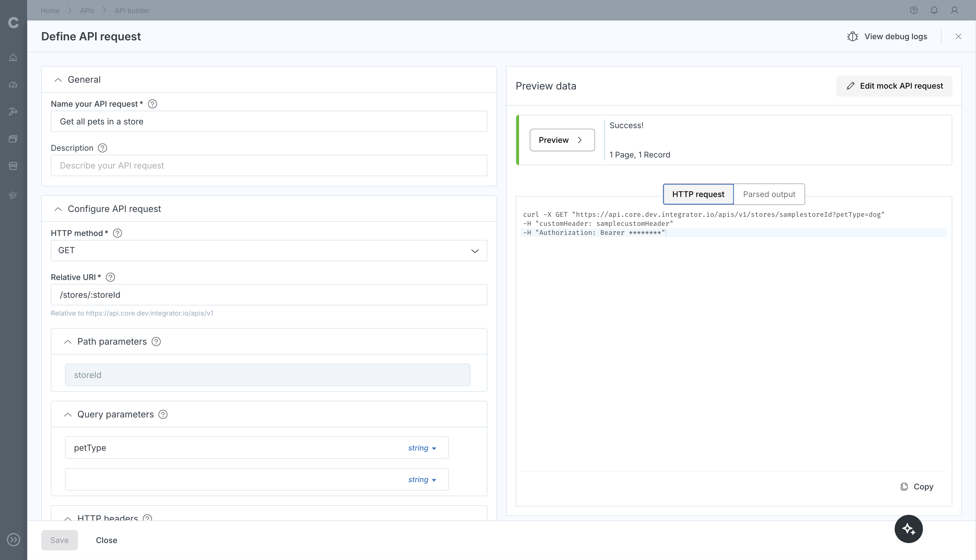Focus the Description input field

(269, 165)
